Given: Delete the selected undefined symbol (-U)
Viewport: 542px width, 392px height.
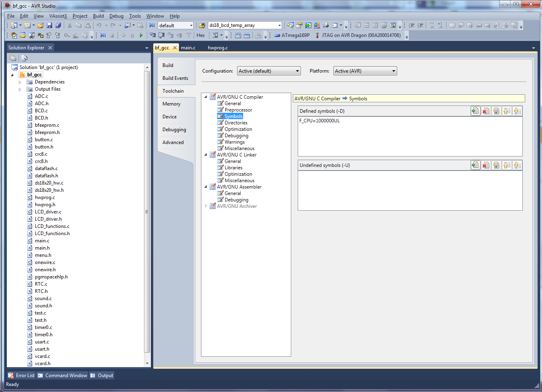Looking at the screenshot, I should pos(486,165).
